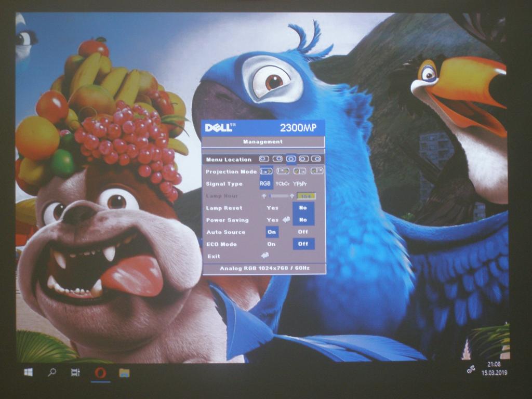The height and width of the screenshot is (399, 532).
Task: Choose No for Lamp Reset
Action: click(x=303, y=208)
